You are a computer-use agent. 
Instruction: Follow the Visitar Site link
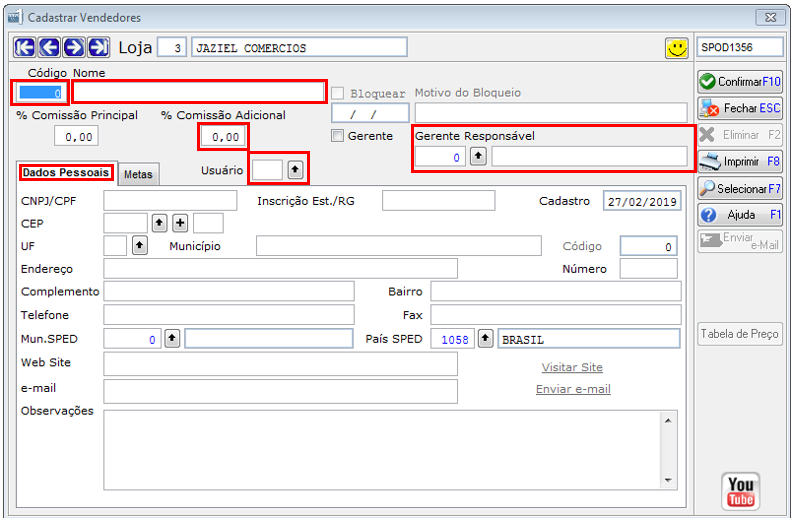(x=572, y=367)
